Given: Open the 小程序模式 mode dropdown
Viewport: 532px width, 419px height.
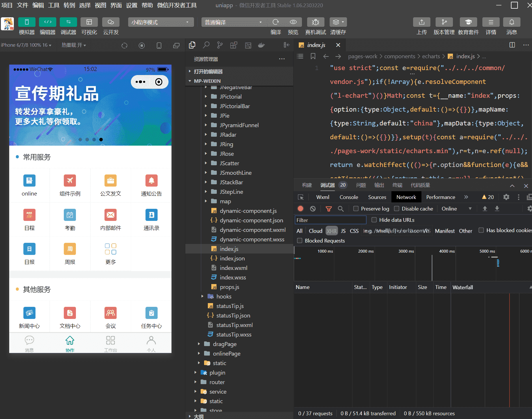Looking at the screenshot, I should click(x=161, y=22).
